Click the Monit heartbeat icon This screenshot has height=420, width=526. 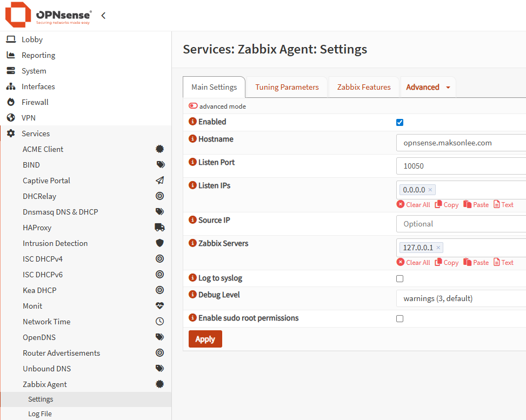tap(159, 305)
